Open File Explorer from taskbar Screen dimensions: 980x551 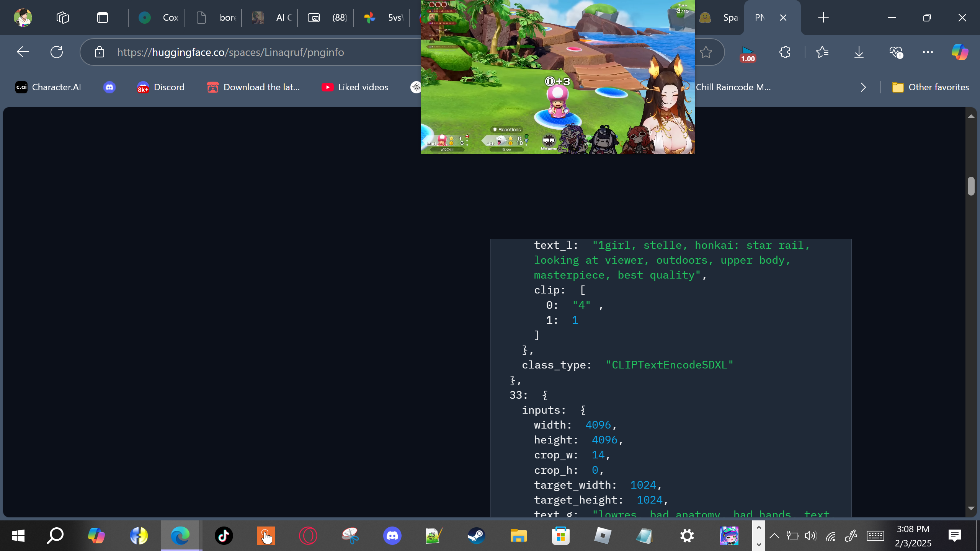point(519,536)
